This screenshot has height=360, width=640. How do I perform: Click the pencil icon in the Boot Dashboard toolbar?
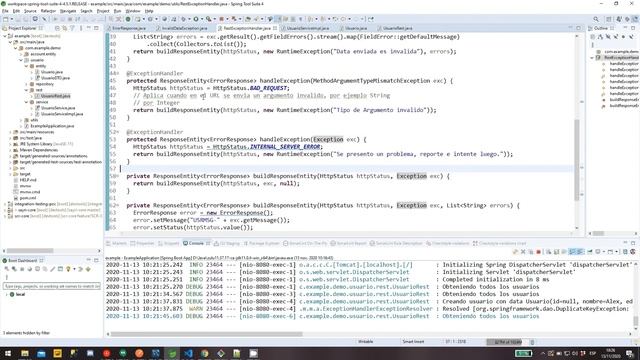coord(52,269)
